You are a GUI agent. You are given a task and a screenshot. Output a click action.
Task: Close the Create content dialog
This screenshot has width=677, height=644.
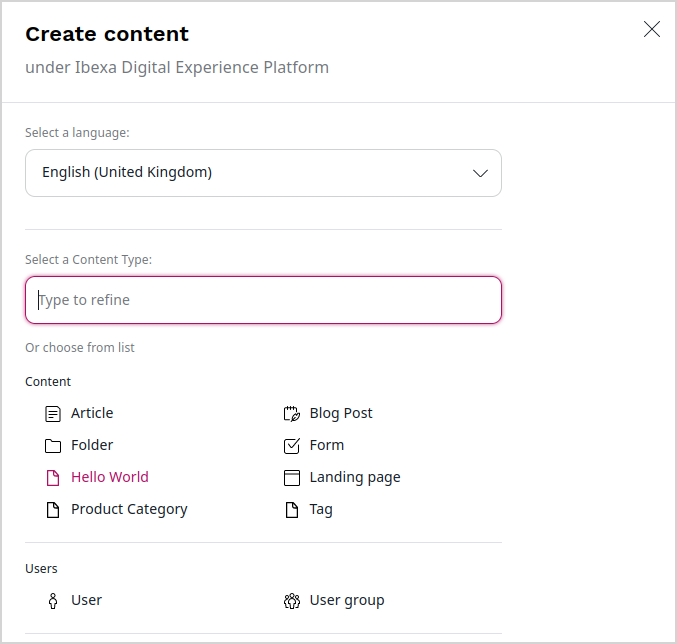[652, 29]
